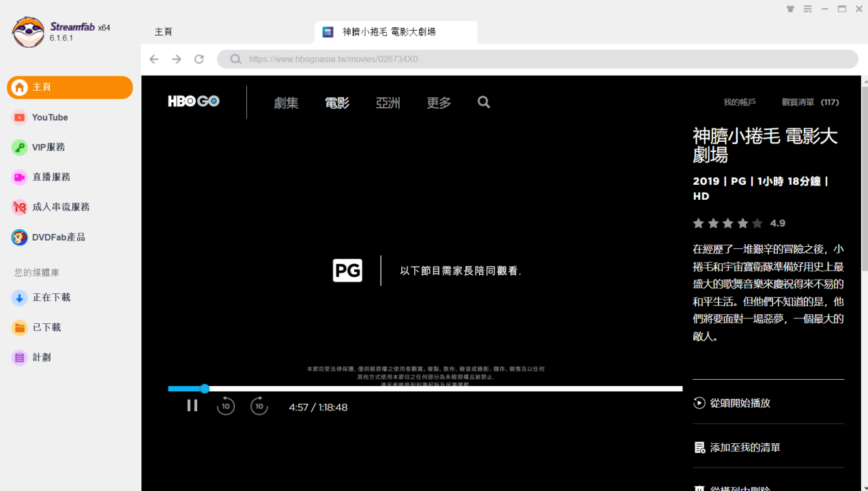Rewind the video 10 seconds

pos(226,406)
